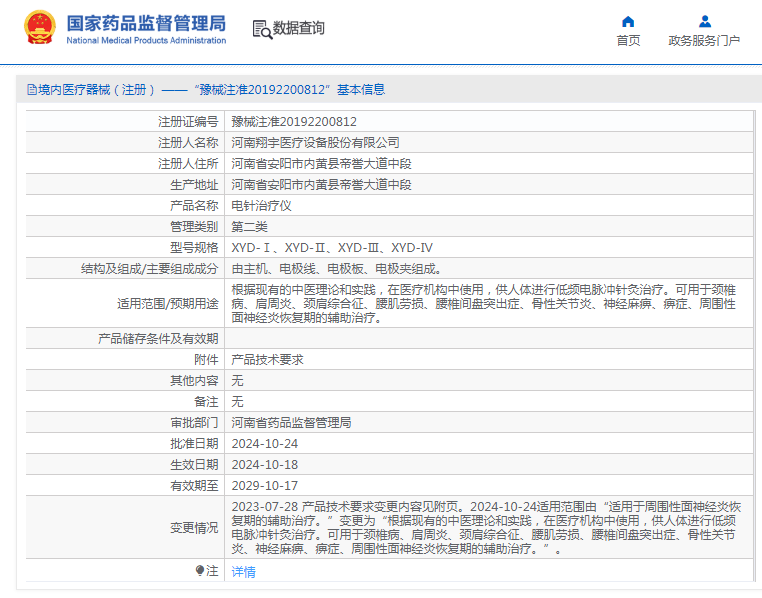The image size is (762, 598).
Task: Click the 生效日期 row label
Action: pyautogui.click(x=194, y=464)
